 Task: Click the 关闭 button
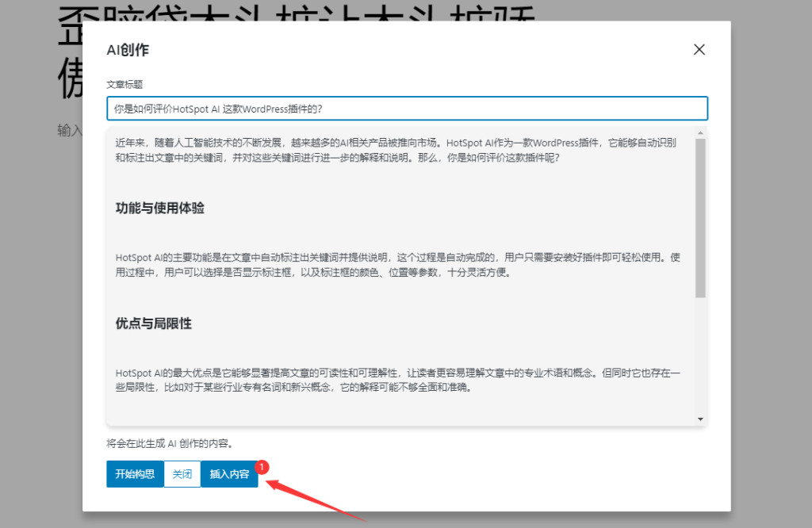point(182,473)
